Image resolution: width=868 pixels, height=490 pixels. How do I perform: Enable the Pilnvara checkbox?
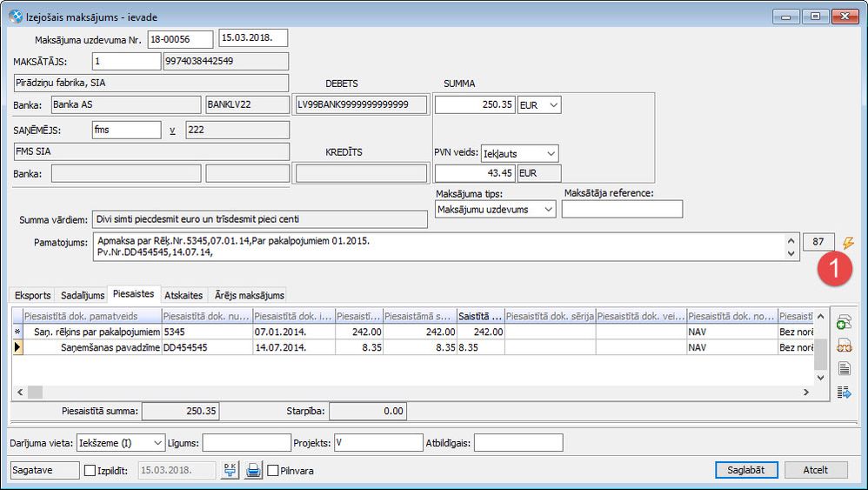[273, 471]
